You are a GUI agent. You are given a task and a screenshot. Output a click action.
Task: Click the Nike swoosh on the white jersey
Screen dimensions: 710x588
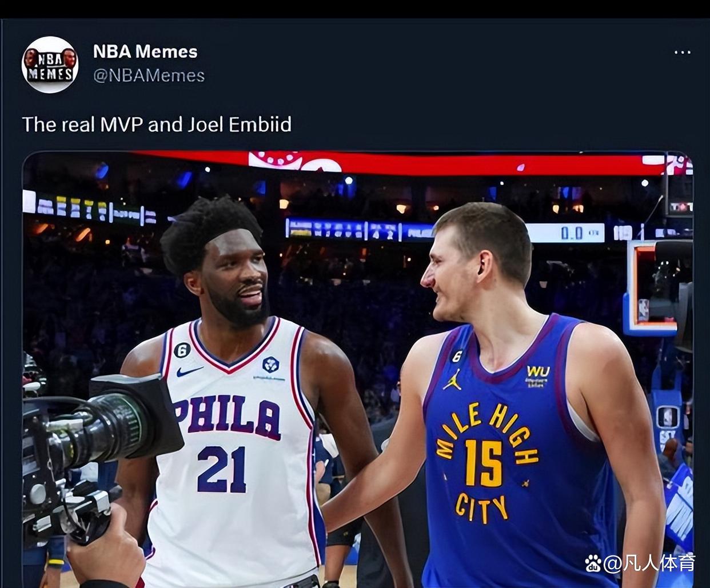(189, 371)
